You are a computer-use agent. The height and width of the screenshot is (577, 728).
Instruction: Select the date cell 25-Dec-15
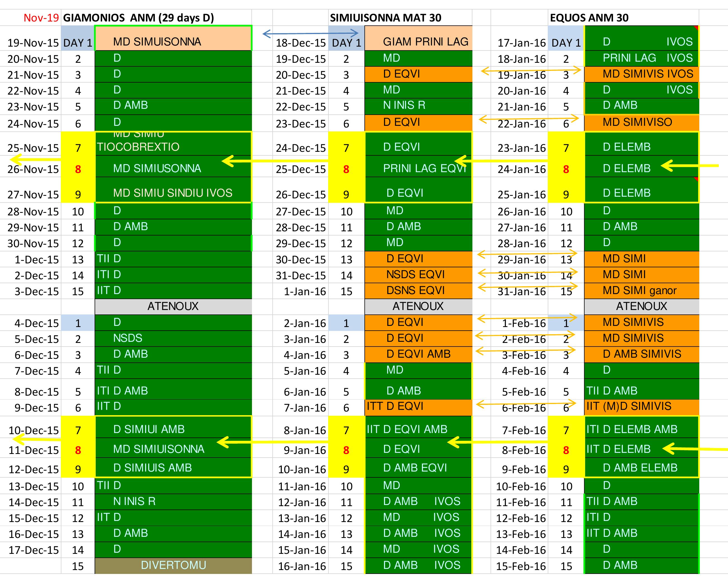click(x=301, y=169)
